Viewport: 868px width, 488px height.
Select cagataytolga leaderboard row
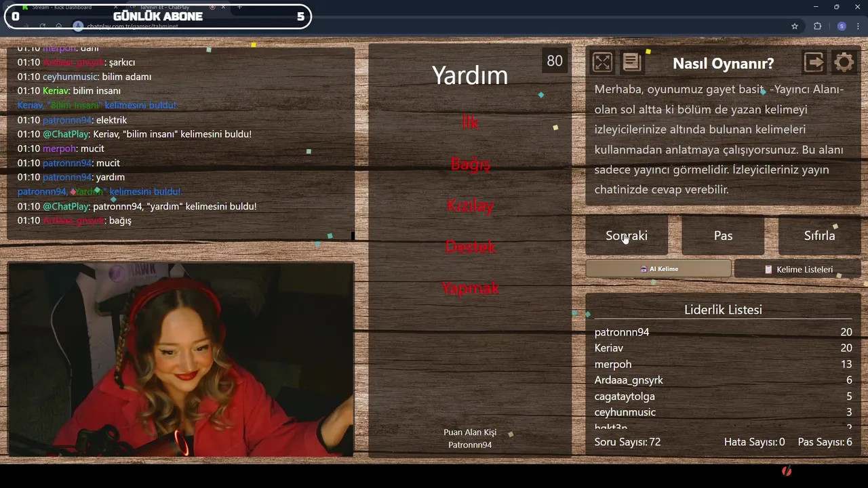point(723,396)
